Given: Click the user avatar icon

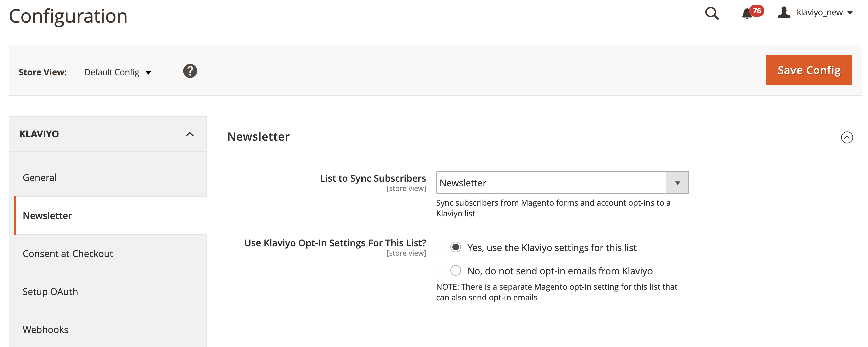Looking at the screenshot, I should pos(784,12).
